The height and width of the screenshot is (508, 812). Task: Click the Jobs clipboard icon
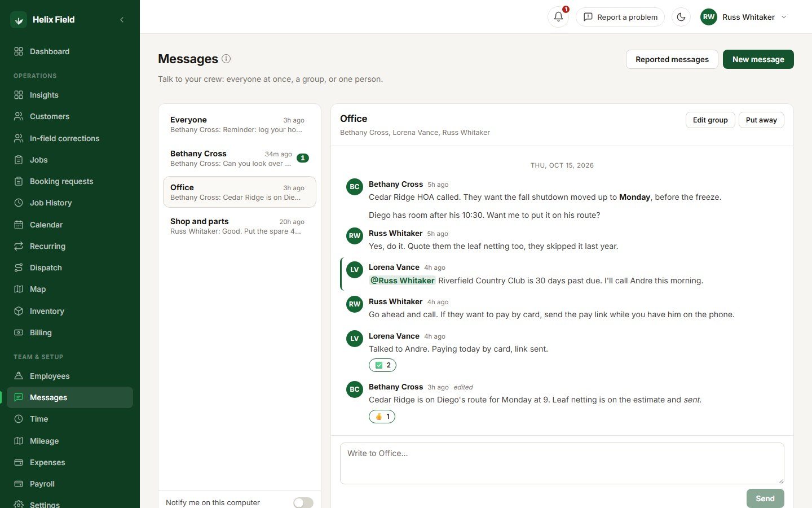click(19, 160)
